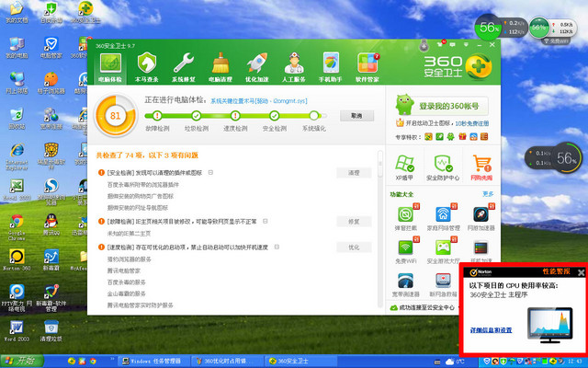The width and height of the screenshot is (588, 368).
Task: Click the 优化加速 rocket icon
Action: 257,65
